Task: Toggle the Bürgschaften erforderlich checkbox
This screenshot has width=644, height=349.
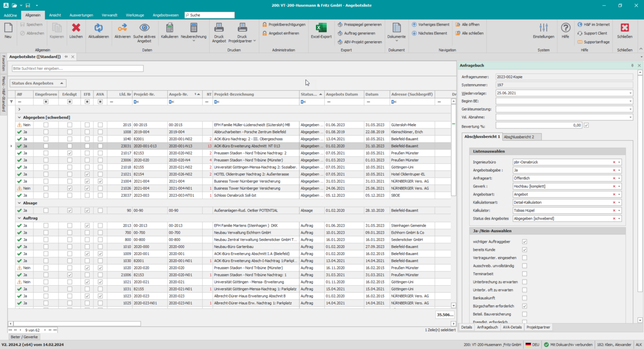Action: click(524, 306)
